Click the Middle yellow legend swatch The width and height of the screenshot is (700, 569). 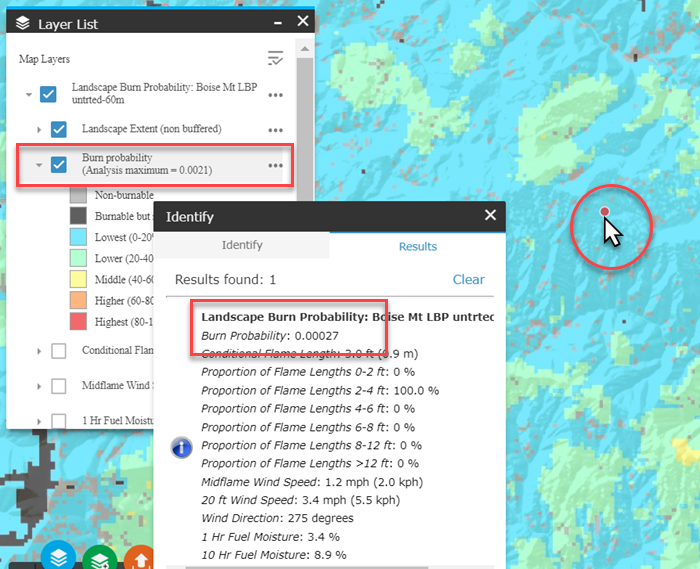point(78,279)
